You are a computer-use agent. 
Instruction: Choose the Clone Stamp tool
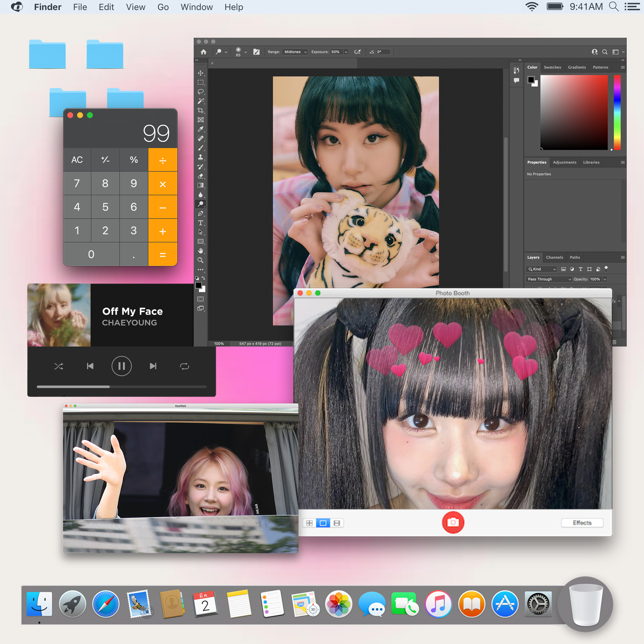(200, 157)
